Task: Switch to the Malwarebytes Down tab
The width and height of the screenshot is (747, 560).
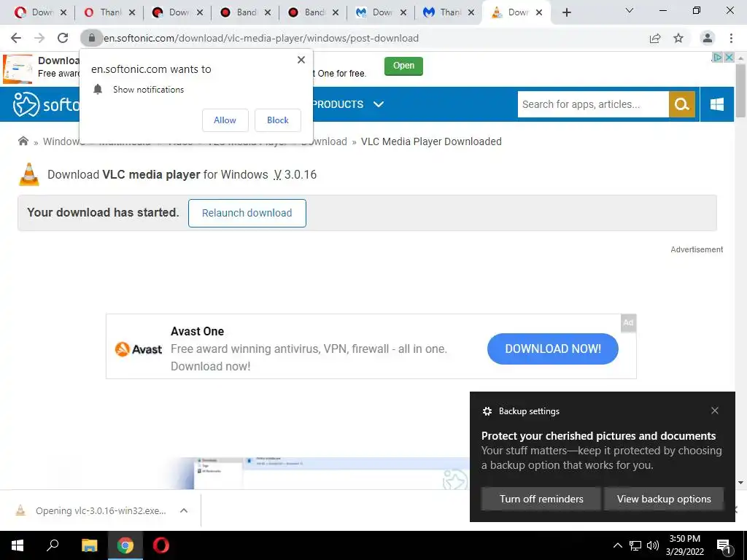Action: (381, 12)
